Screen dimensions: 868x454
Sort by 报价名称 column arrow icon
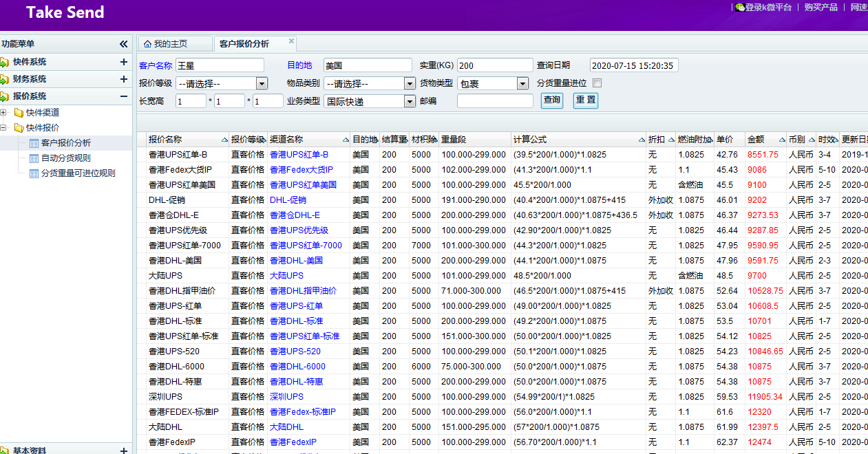tap(224, 140)
